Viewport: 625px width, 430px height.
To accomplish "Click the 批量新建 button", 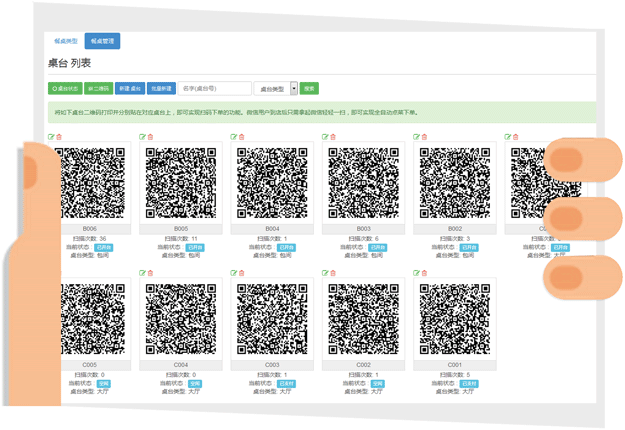I will click(161, 88).
